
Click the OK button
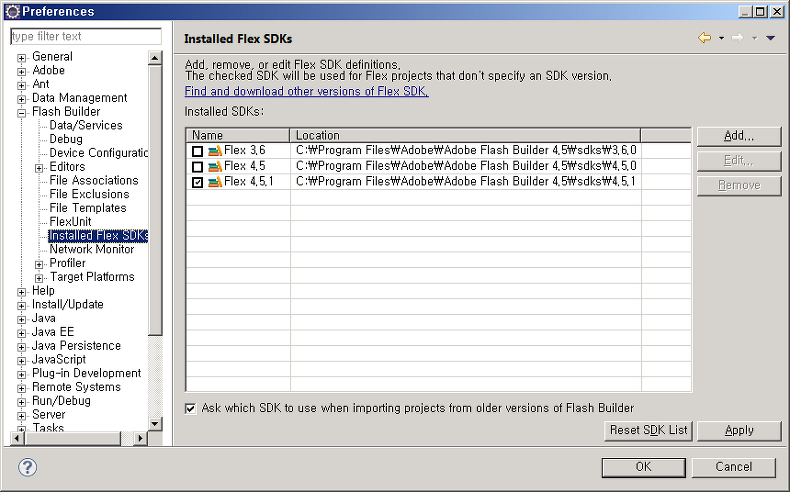[643, 467]
